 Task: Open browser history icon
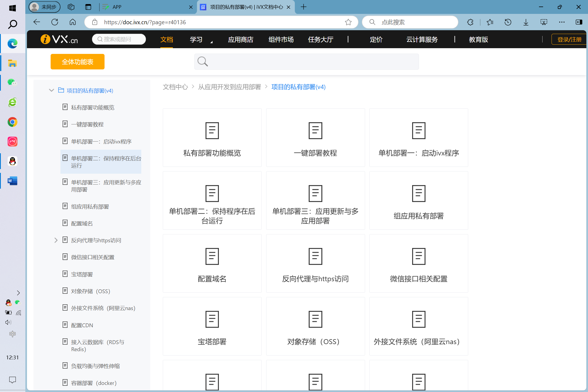(508, 22)
